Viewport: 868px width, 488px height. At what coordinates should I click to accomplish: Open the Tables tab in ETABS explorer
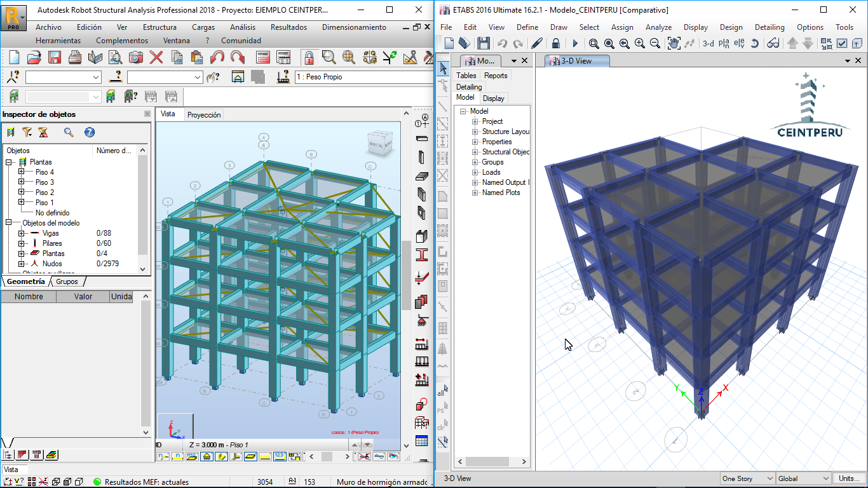(466, 76)
